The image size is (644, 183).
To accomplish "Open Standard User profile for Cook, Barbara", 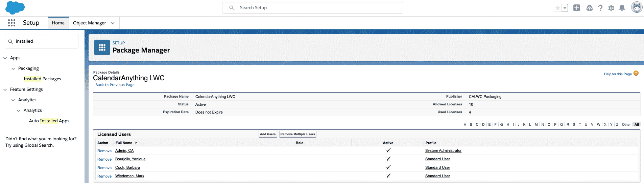I will [437, 167].
